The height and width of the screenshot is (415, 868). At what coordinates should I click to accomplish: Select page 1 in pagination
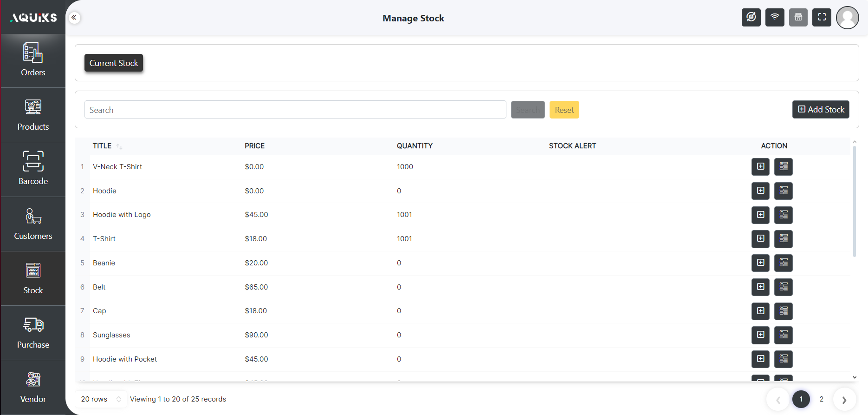click(x=801, y=399)
